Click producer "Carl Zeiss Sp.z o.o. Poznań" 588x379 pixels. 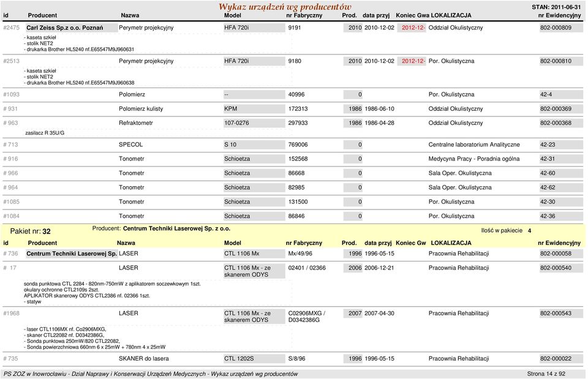[x=64, y=28]
